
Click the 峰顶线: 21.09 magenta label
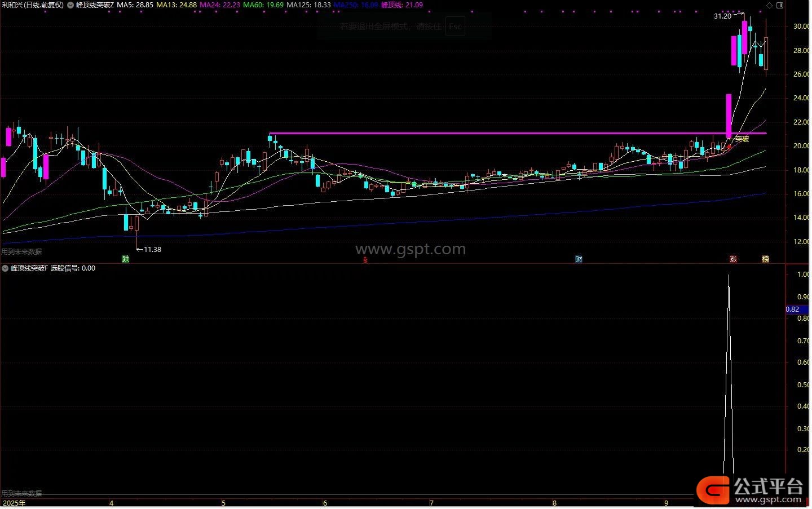point(402,5)
